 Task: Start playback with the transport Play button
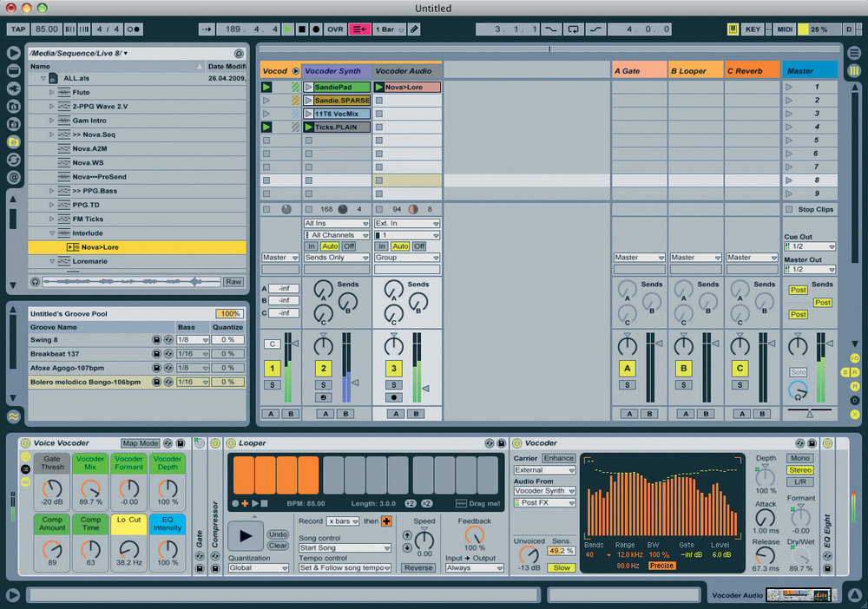point(287,29)
